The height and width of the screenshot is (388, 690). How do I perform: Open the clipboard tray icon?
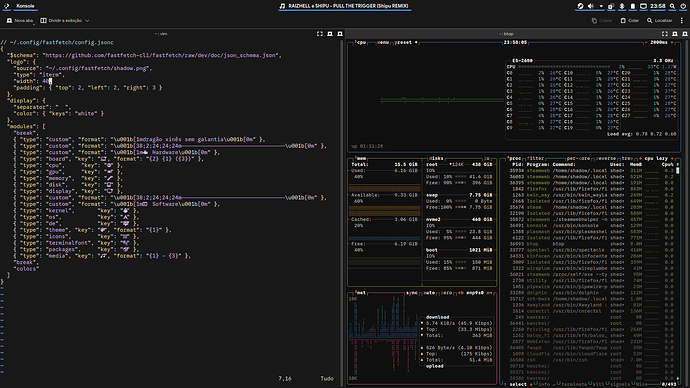pyautogui.click(x=611, y=6)
